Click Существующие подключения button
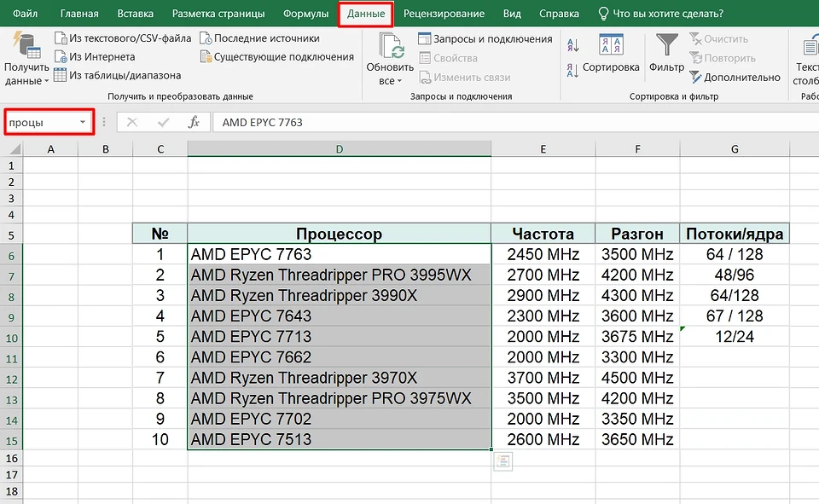Screen dimensions: 819x504 (276, 56)
